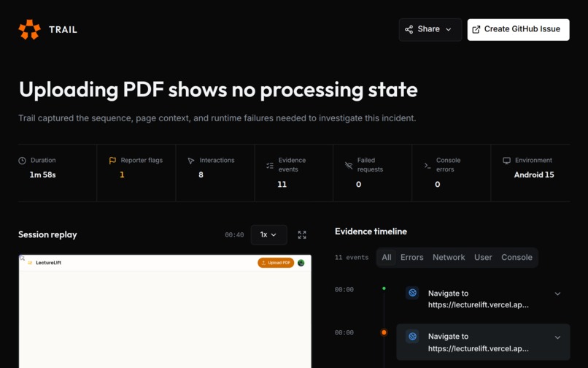The width and height of the screenshot is (588, 368).
Task: Select the All filter tab
Action: tap(386, 257)
